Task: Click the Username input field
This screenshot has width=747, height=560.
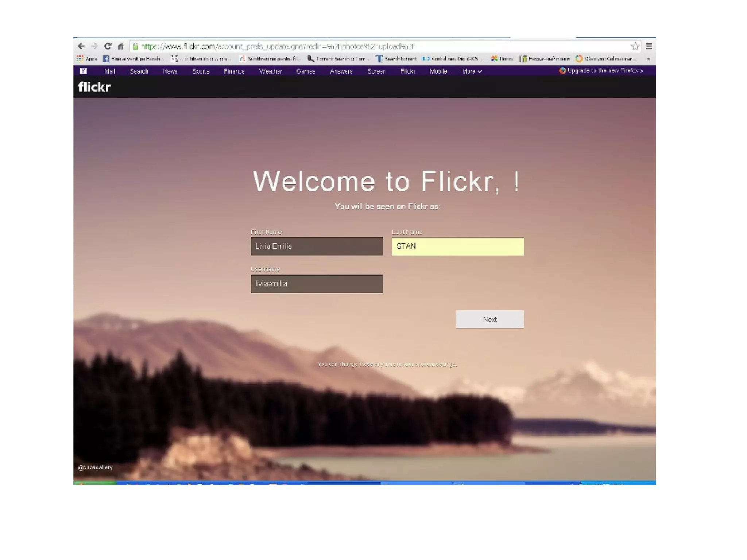Action: (317, 284)
